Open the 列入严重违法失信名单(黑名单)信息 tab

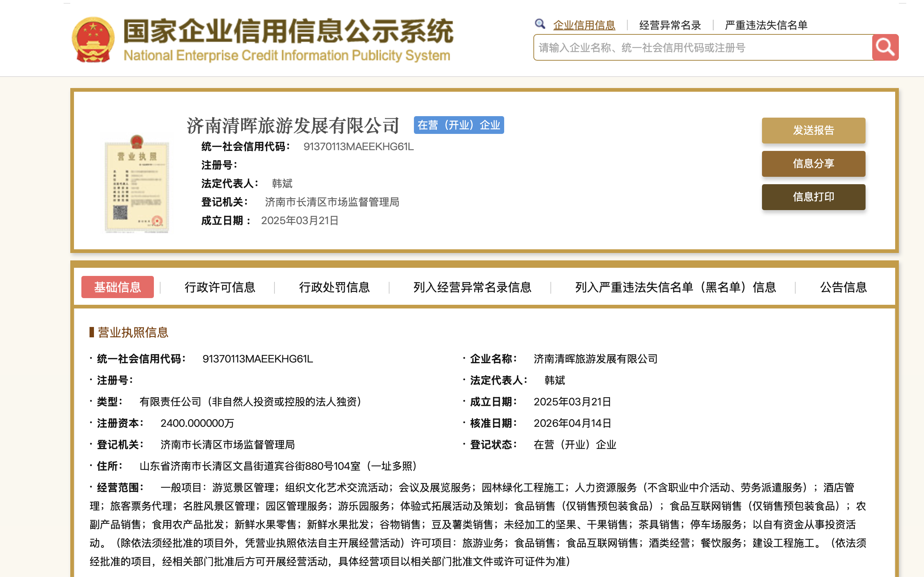[675, 287]
